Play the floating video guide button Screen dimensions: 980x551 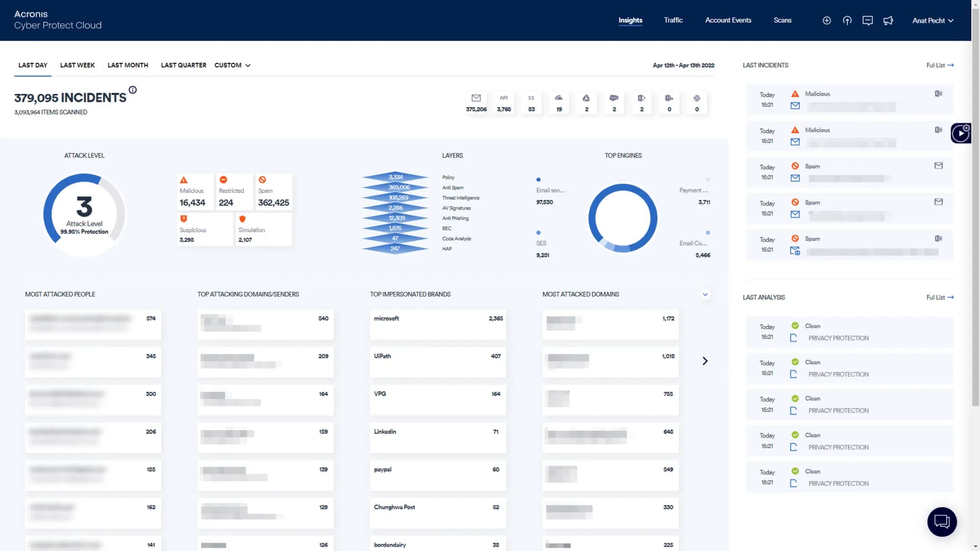[x=960, y=133]
